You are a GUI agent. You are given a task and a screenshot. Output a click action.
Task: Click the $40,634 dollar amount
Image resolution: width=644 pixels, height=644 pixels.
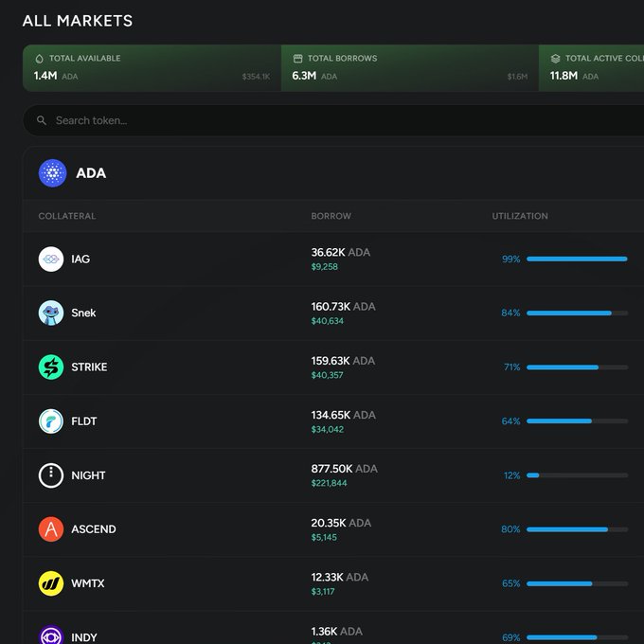pyautogui.click(x=328, y=321)
